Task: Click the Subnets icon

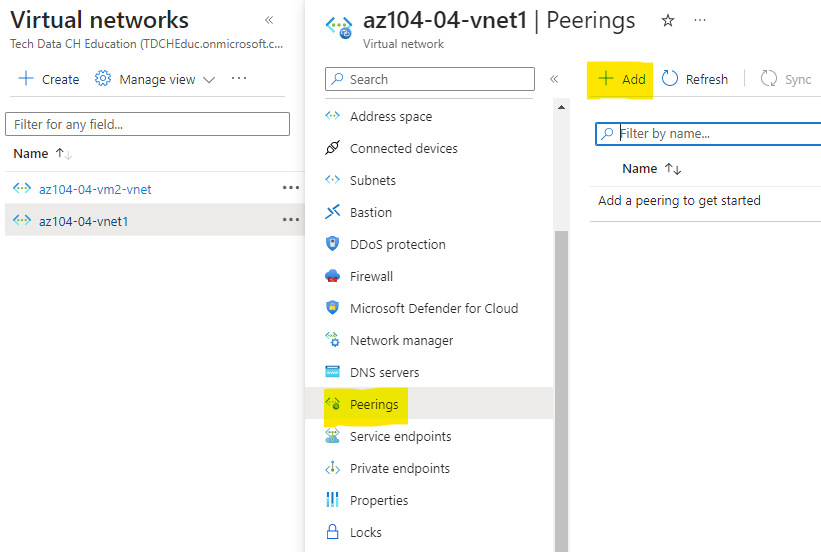Action: click(332, 180)
